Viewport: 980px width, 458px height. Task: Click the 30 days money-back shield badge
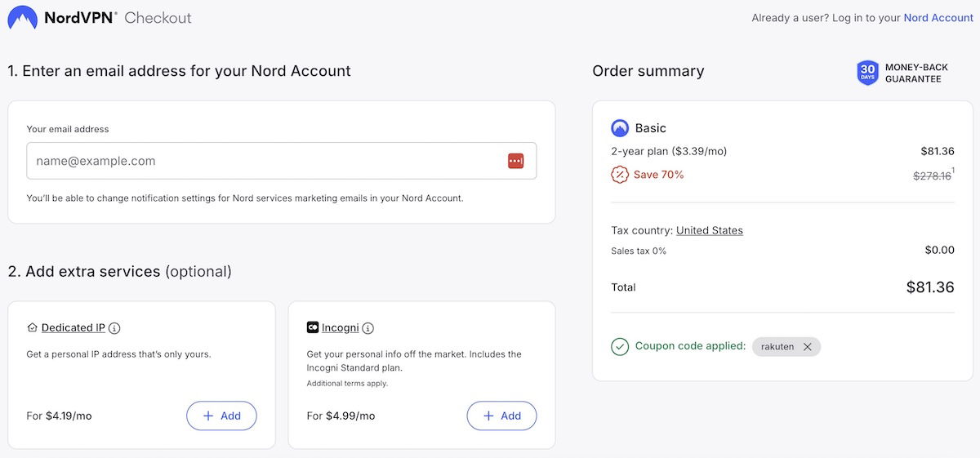click(x=867, y=73)
